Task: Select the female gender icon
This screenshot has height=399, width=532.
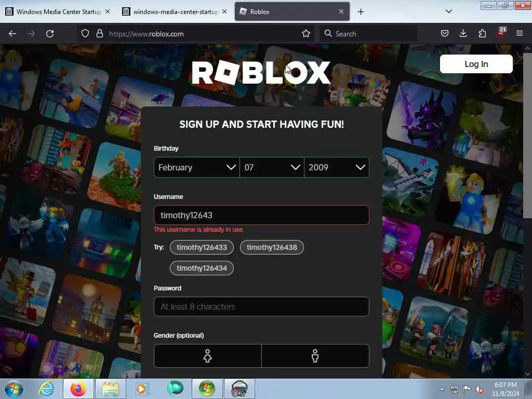Action: pyautogui.click(x=208, y=356)
